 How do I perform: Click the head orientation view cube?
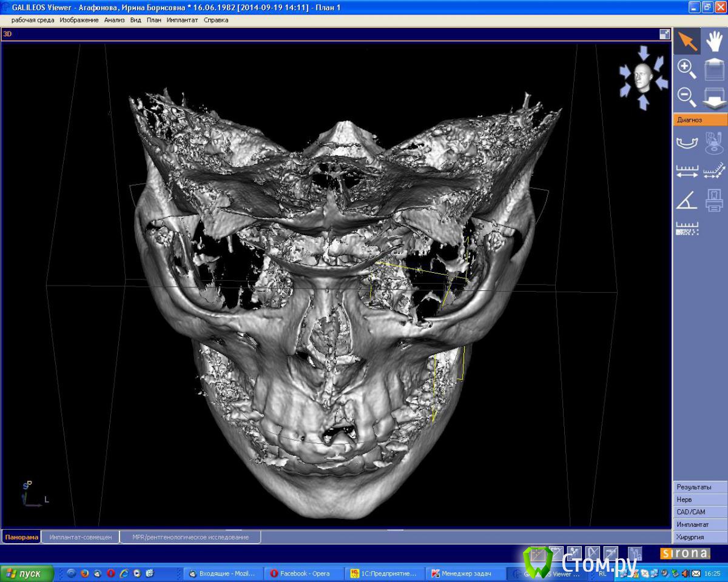pyautogui.click(x=643, y=78)
